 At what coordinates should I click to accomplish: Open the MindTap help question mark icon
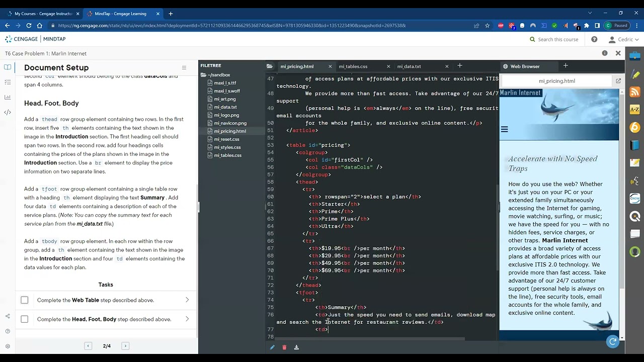[594, 39]
